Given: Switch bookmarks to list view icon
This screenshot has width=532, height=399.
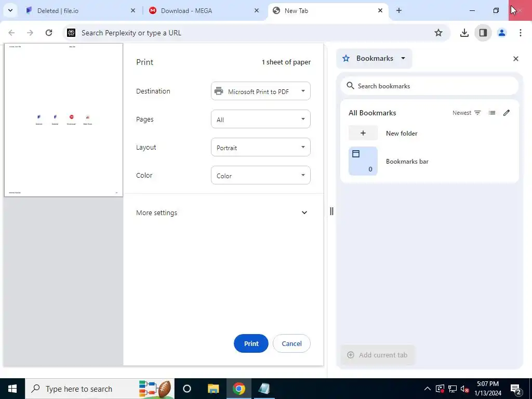Looking at the screenshot, I should click(492, 113).
